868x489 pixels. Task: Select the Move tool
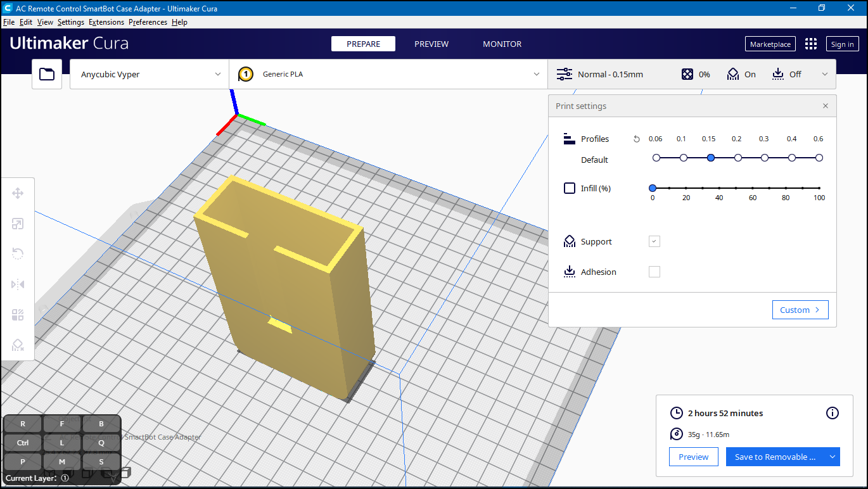pyautogui.click(x=18, y=193)
